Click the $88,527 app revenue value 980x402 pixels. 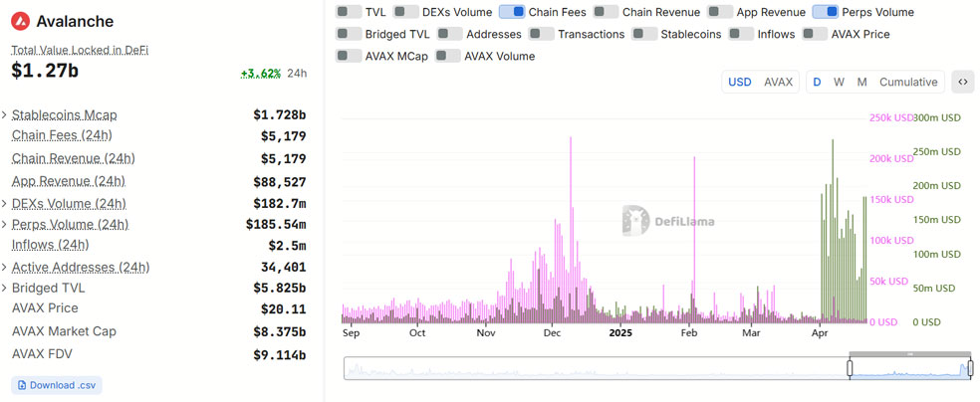pos(280,182)
